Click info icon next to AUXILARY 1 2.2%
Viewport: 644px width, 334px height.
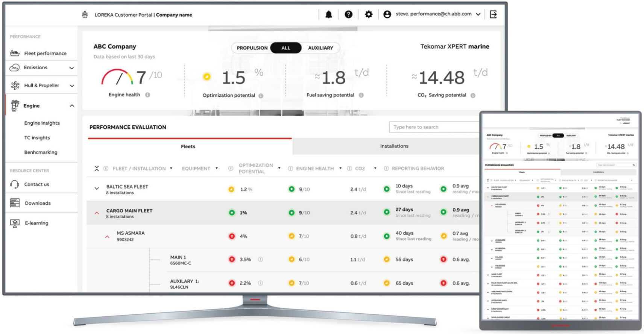pos(260,283)
